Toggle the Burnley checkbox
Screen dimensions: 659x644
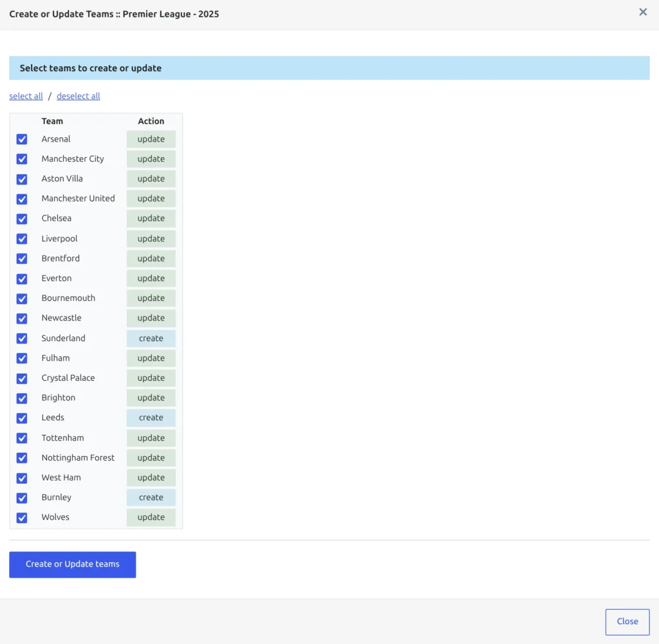tap(22, 498)
